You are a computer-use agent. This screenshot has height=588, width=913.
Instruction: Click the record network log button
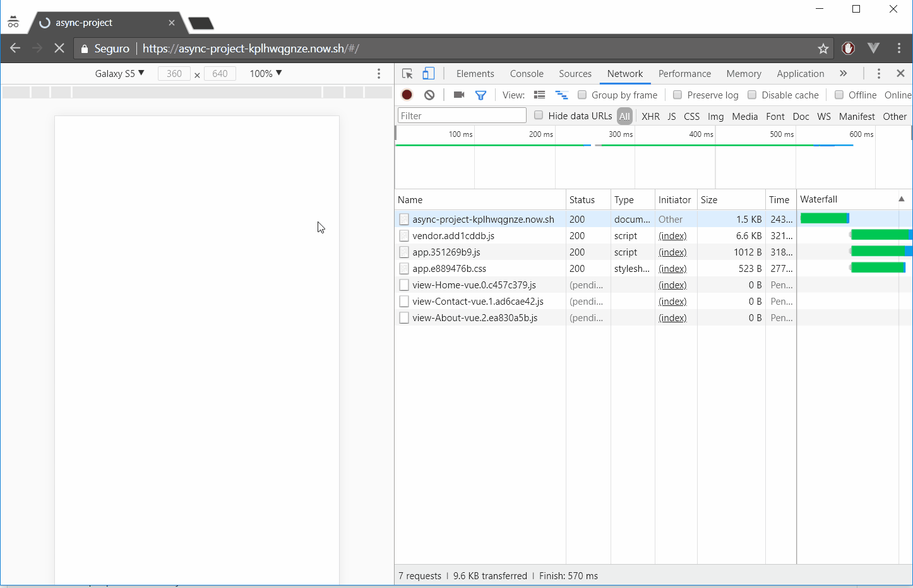point(407,95)
